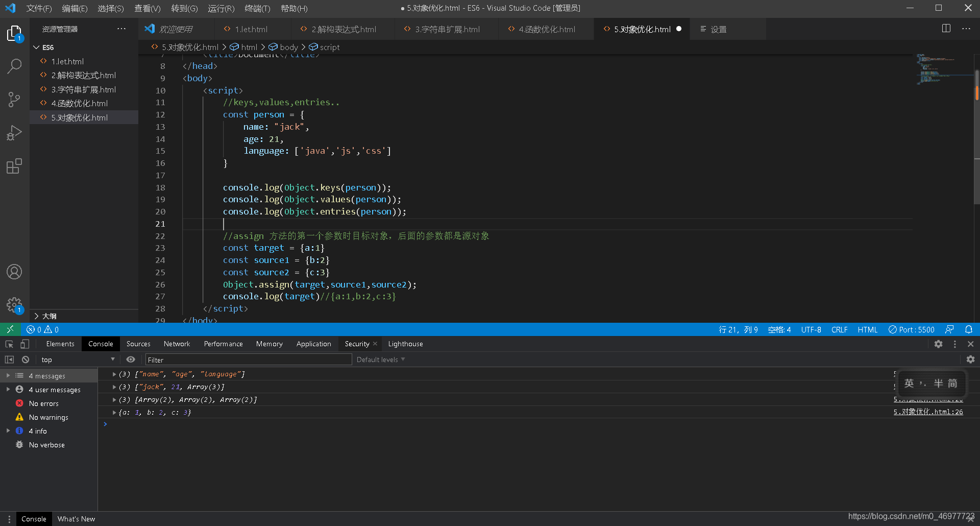The width and height of the screenshot is (980, 526).
Task: Click the console Filter input field
Action: 249,360
